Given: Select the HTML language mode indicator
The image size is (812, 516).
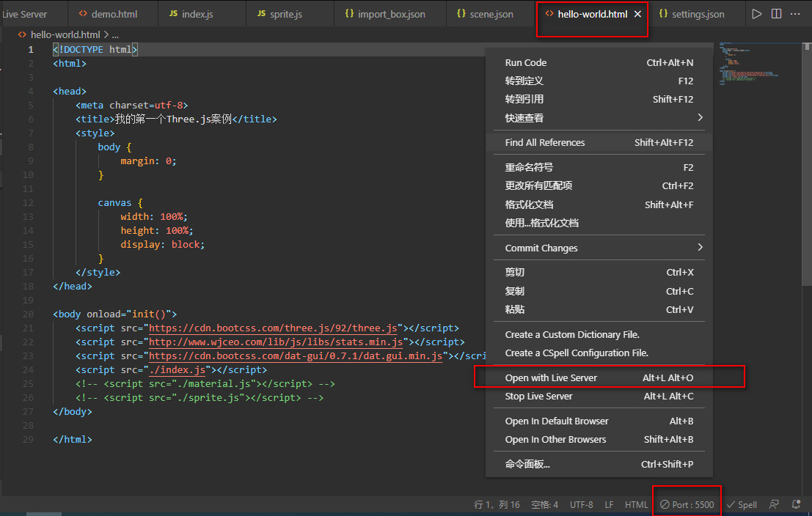Looking at the screenshot, I should [636, 504].
